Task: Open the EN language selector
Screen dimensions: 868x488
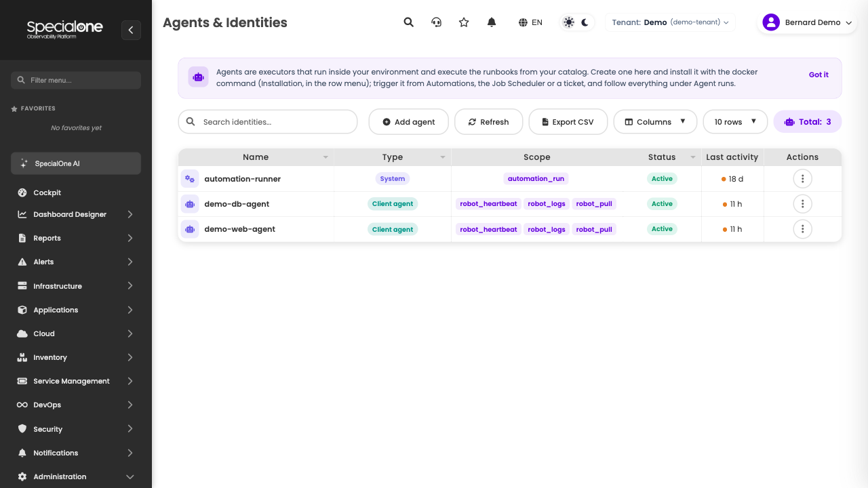Action: pyautogui.click(x=530, y=22)
